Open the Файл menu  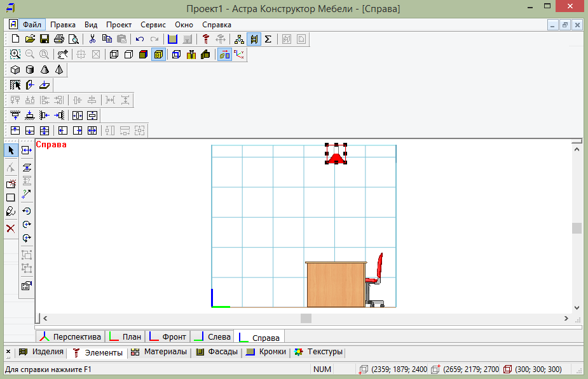pyautogui.click(x=32, y=25)
